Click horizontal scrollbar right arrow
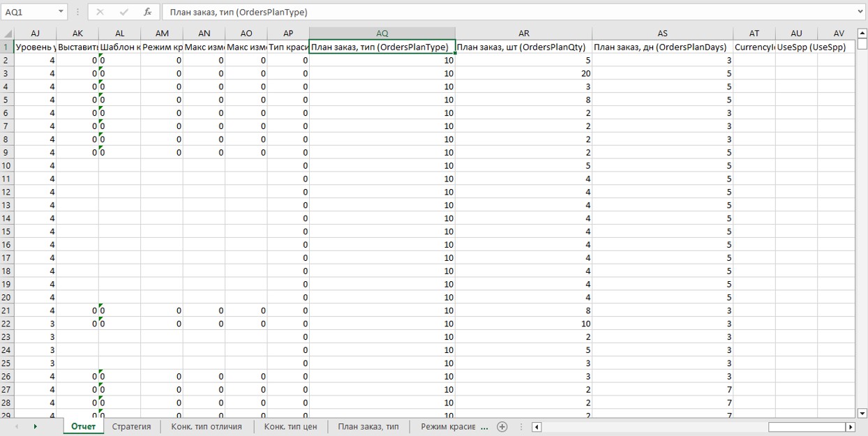This screenshot has height=436, width=868. click(x=850, y=427)
